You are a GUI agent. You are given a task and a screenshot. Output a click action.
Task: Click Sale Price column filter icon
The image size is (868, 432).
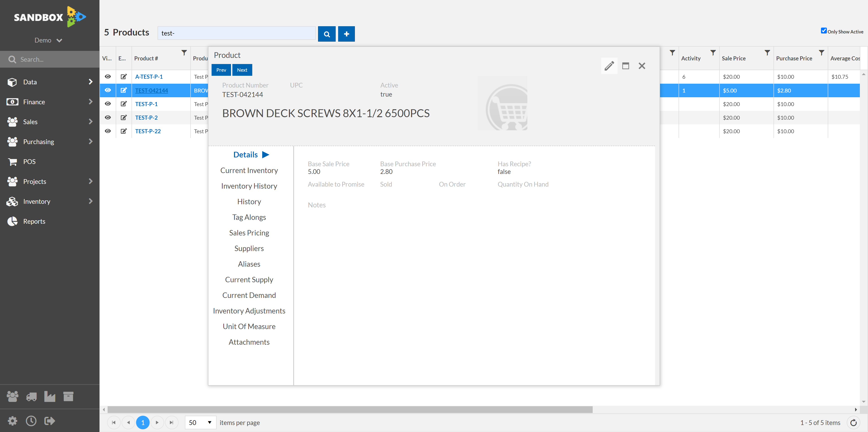767,53
